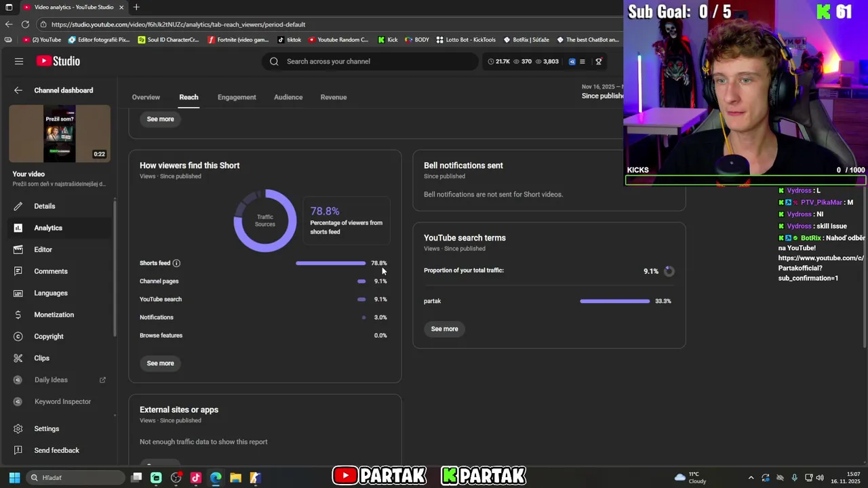Show hidden system tray icons

pyautogui.click(x=751, y=477)
